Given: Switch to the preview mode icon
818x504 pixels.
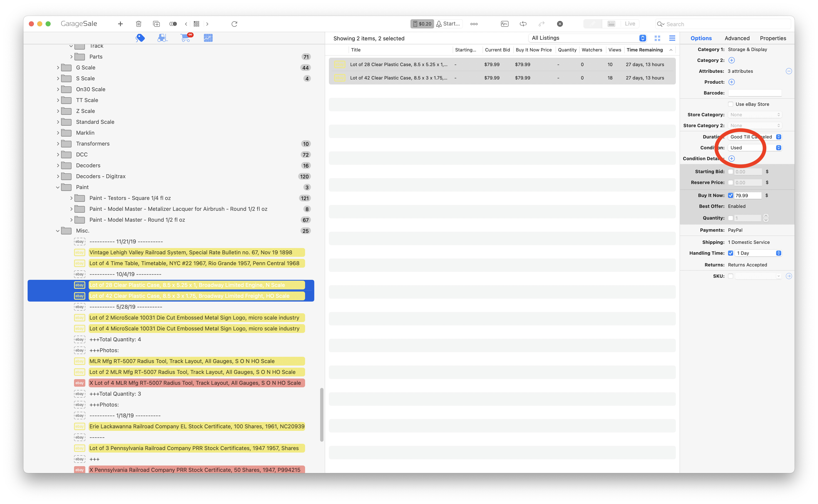Looking at the screenshot, I should pyautogui.click(x=611, y=24).
